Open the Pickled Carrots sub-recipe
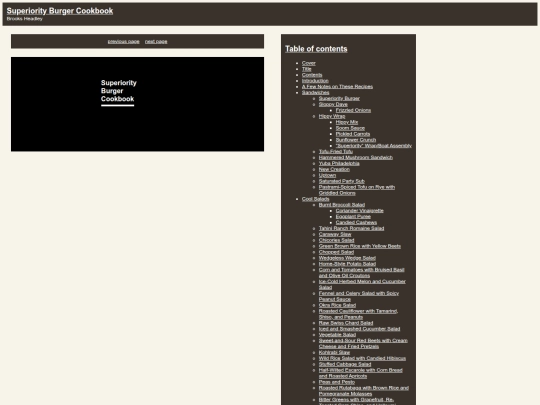 point(353,134)
